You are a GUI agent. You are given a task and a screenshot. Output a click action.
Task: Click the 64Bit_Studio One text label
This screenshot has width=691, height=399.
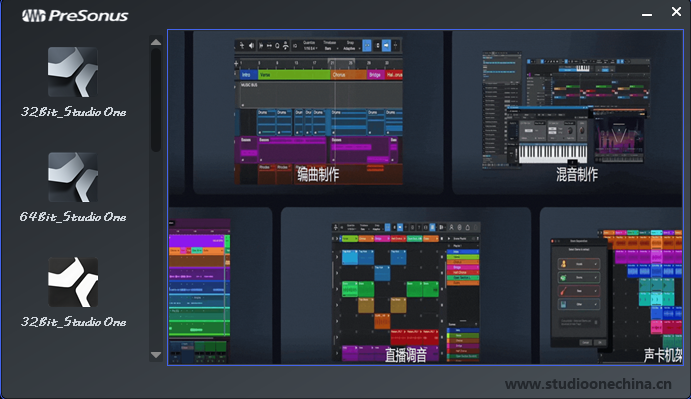pyautogui.click(x=73, y=217)
